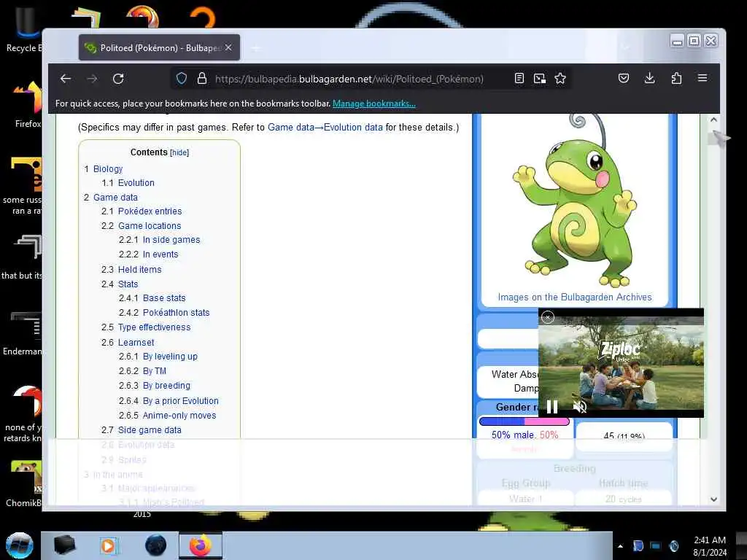The height and width of the screenshot is (560, 747).
Task: Show hidden system tray icons
Action: [620, 546]
